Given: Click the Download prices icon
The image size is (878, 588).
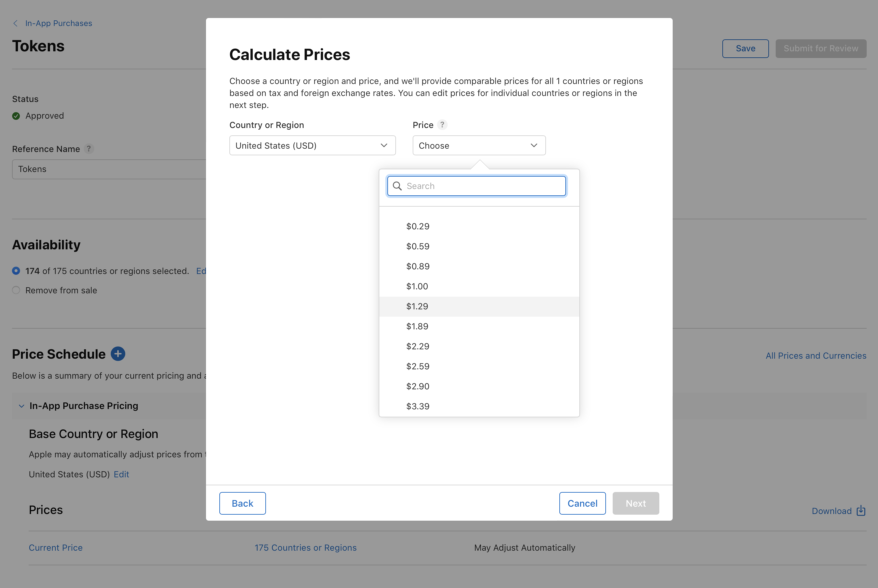Looking at the screenshot, I should click(x=861, y=510).
